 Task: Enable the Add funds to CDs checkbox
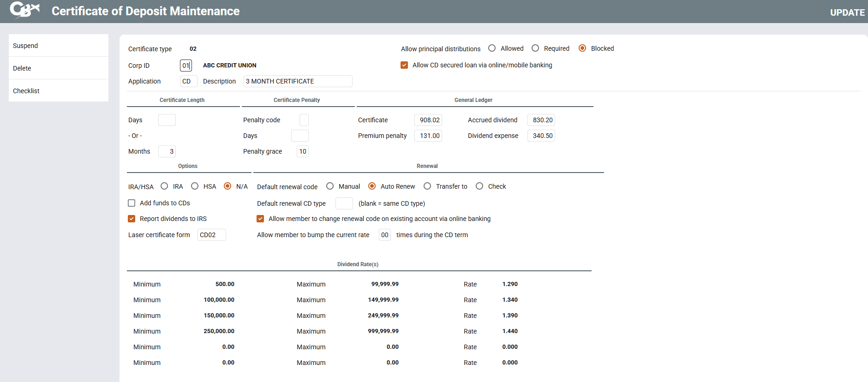(132, 203)
